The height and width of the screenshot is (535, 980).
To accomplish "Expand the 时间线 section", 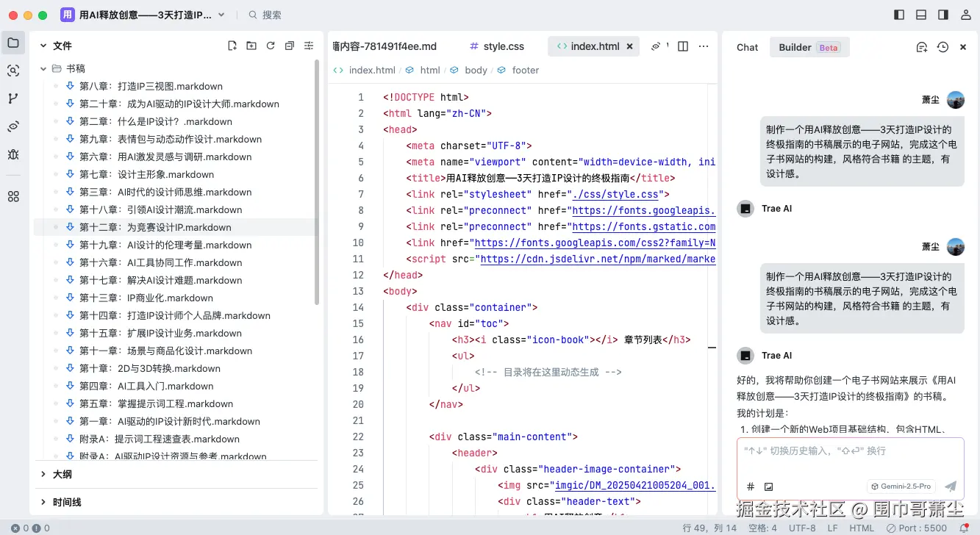I will [43, 502].
